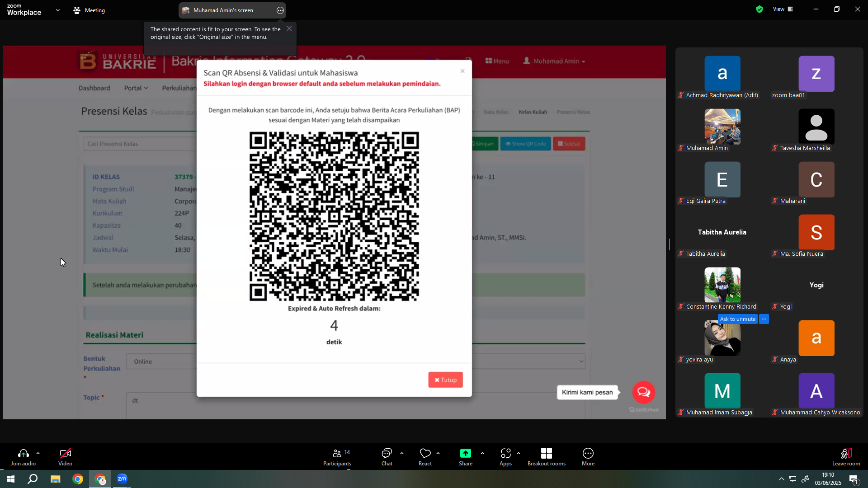The width and height of the screenshot is (868, 488).
Task: Close the QR Absensi dialog with X
Action: pyautogui.click(x=462, y=71)
